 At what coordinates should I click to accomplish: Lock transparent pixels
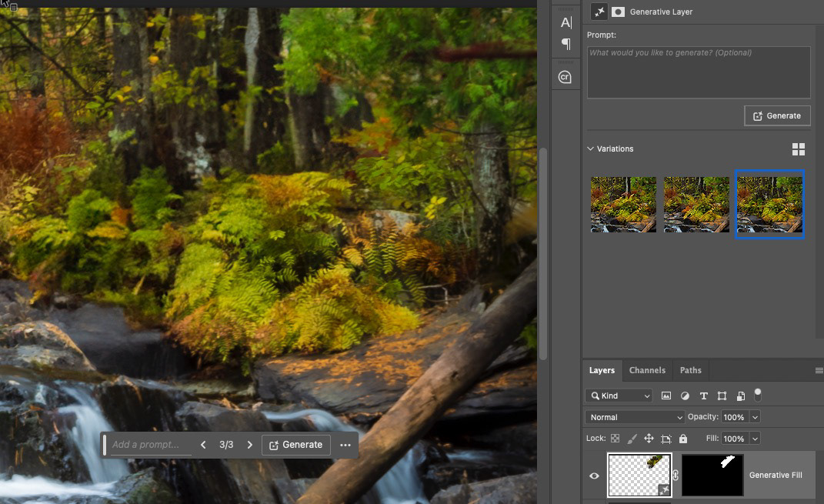(615, 439)
